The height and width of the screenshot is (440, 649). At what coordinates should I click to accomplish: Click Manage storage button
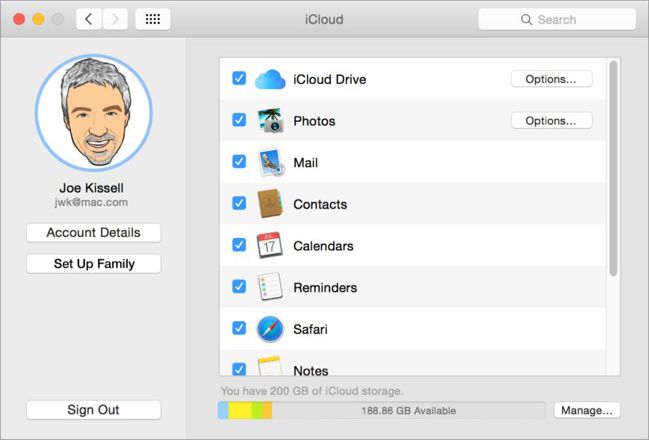point(587,410)
